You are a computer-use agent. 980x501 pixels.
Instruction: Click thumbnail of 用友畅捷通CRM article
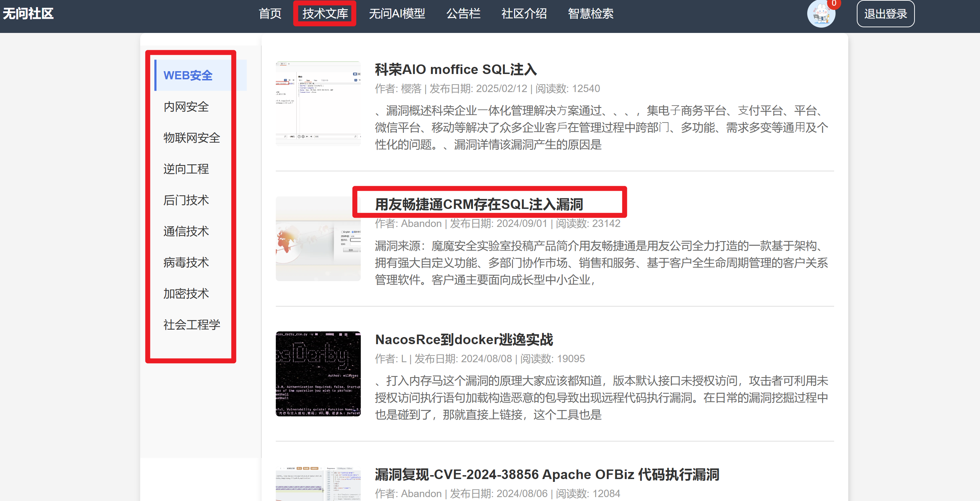tap(318, 239)
